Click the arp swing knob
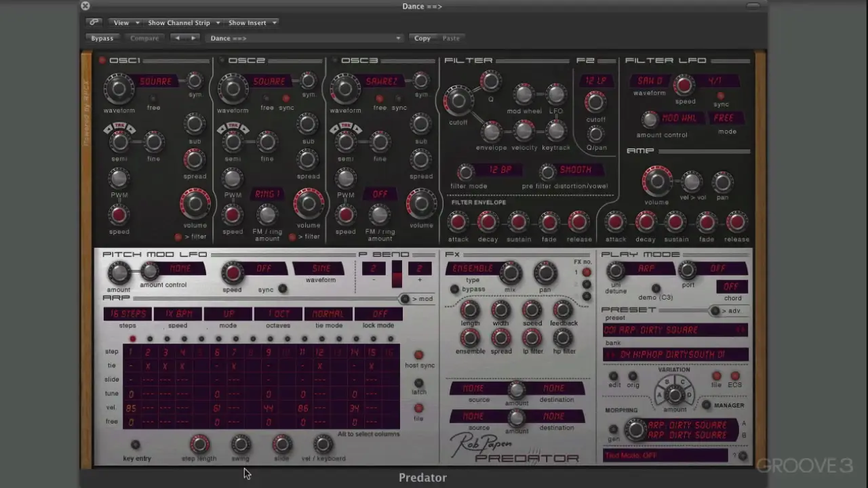Screen dimensions: 868x488 coord(240,445)
